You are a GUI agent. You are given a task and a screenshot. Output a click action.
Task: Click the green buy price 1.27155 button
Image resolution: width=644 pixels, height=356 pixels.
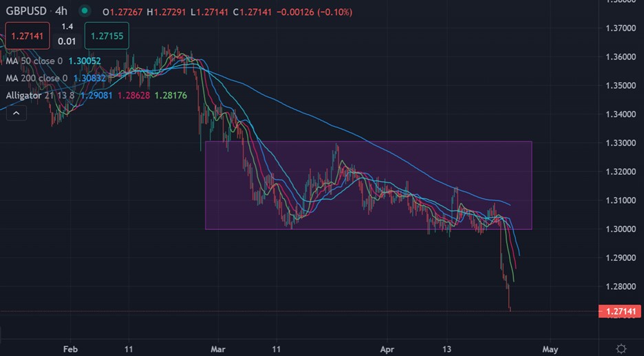[x=106, y=35]
